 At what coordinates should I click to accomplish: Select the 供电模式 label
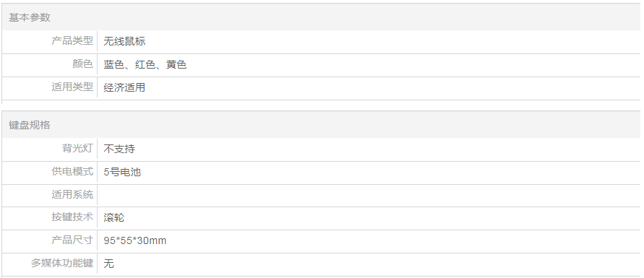coord(72,171)
